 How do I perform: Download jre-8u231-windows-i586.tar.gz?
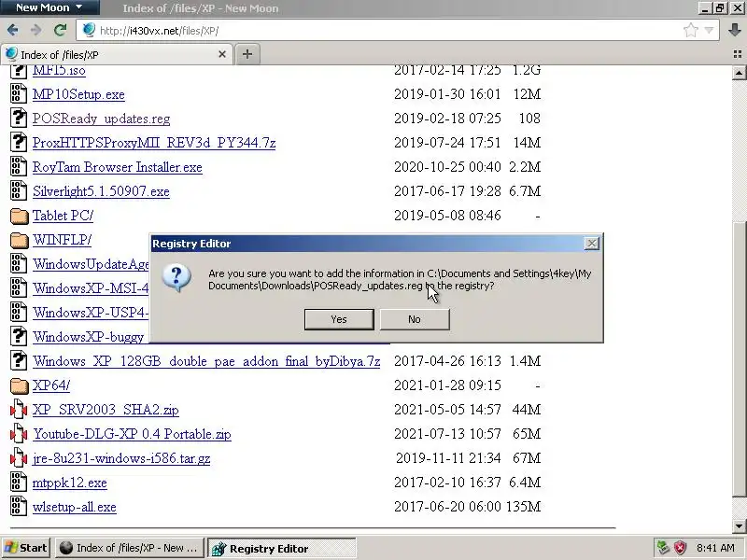pos(121,458)
